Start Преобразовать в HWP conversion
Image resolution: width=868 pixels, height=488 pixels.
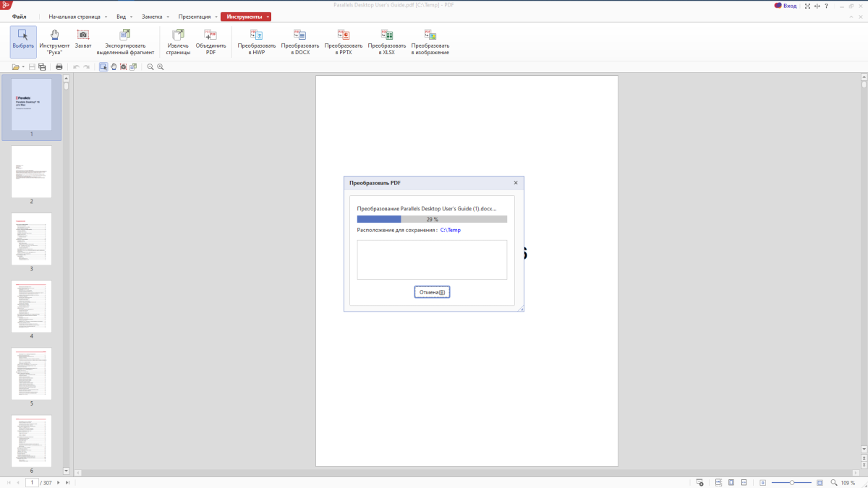click(x=257, y=40)
